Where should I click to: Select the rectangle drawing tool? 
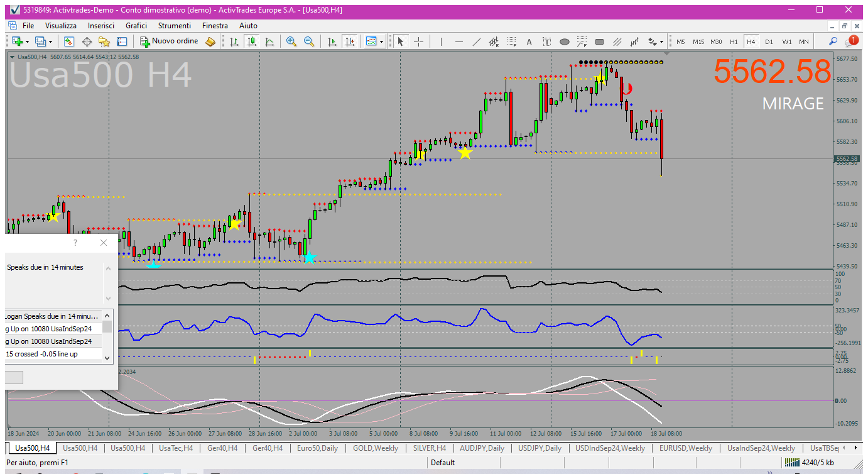pos(599,41)
